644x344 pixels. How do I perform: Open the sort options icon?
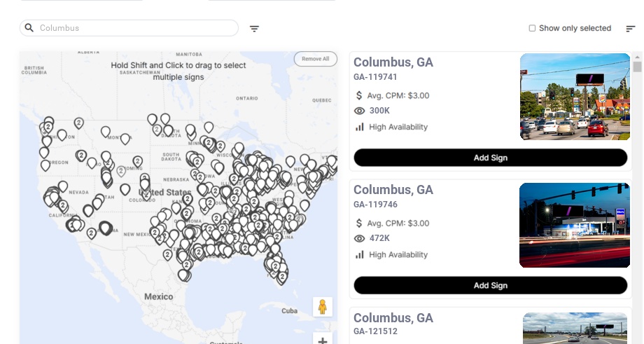631,29
